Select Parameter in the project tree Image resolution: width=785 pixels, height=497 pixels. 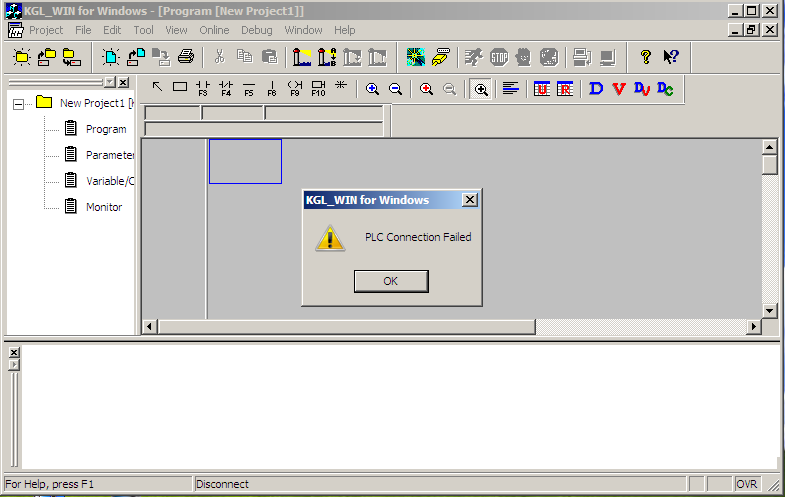[110, 155]
